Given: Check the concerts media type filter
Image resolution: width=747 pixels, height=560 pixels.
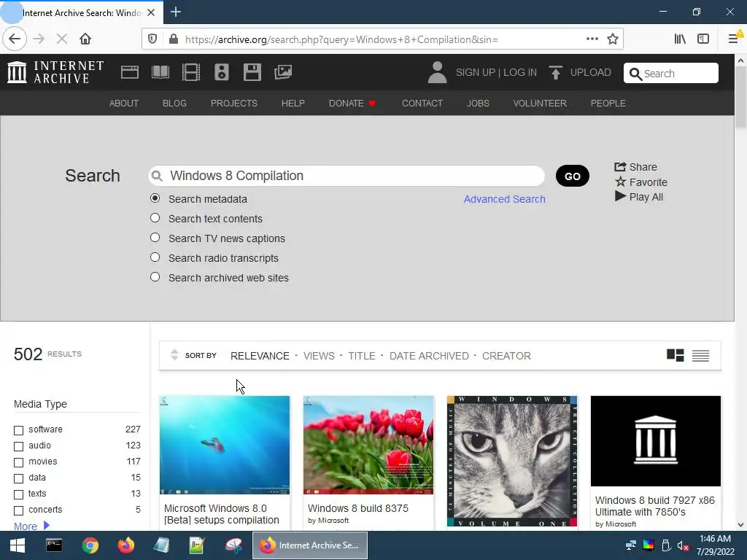Looking at the screenshot, I should coord(18,510).
